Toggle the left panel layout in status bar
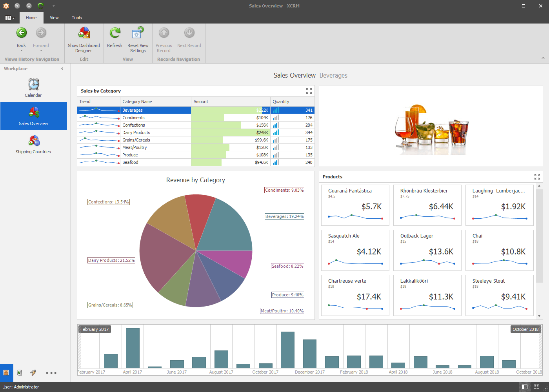549x392 pixels. [525, 387]
